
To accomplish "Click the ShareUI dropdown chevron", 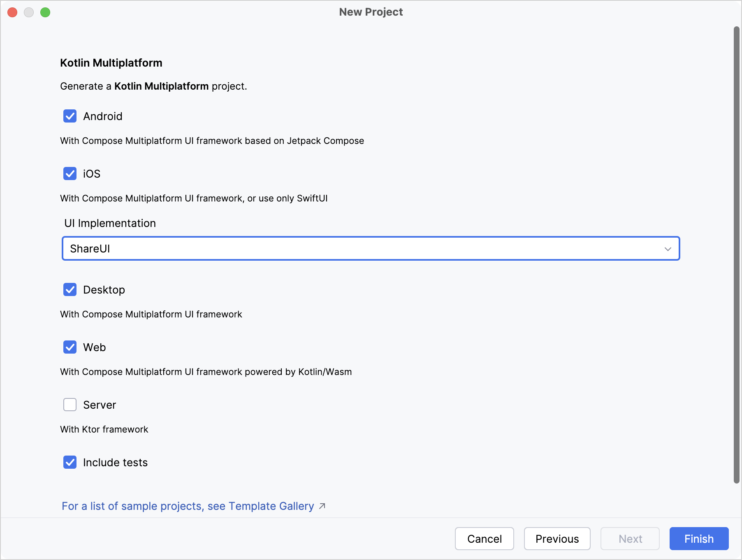I will click(x=668, y=248).
